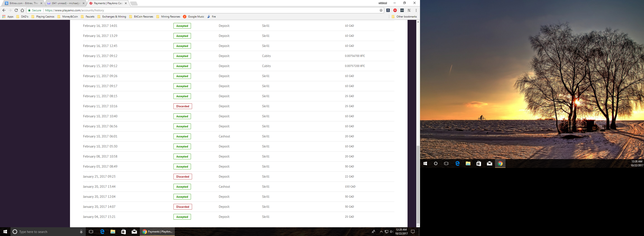
Task: Open File Explorer from left taskbar
Action: click(113, 232)
